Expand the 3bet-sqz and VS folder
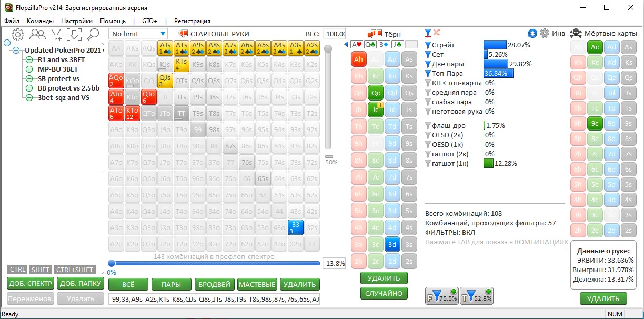Viewport: 644px width, 319px height. coord(29,98)
